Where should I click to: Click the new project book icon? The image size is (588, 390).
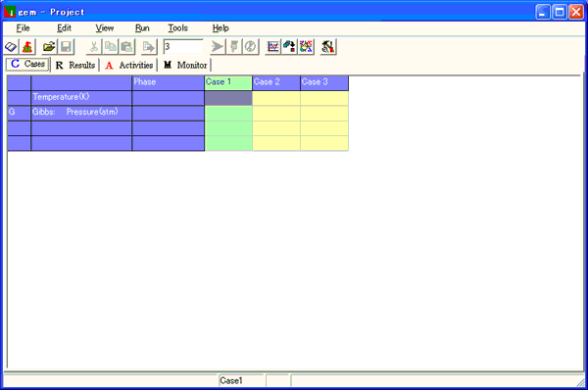(x=11, y=47)
